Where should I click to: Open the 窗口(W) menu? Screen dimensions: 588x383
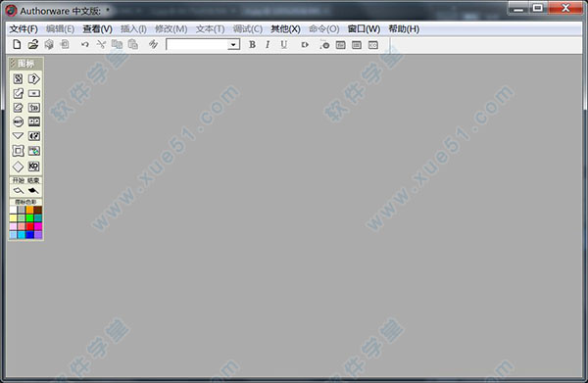click(365, 28)
